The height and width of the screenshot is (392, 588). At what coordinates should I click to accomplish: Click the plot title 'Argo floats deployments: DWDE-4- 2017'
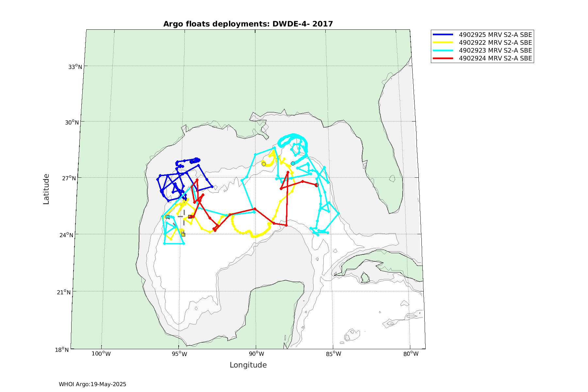248,24
